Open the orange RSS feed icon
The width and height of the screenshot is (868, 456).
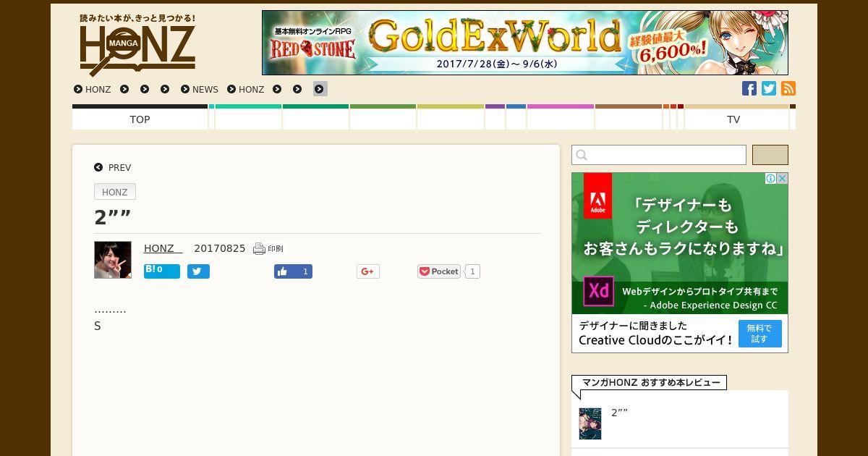tap(788, 88)
